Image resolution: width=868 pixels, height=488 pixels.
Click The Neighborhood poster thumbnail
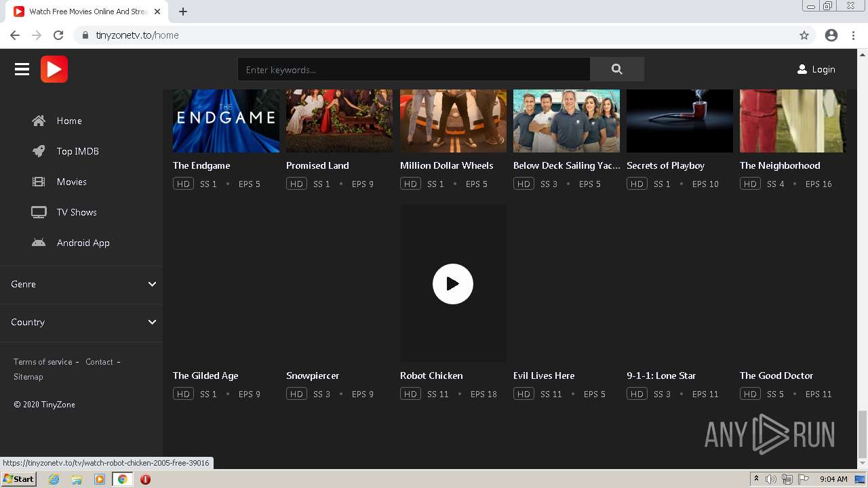793,121
